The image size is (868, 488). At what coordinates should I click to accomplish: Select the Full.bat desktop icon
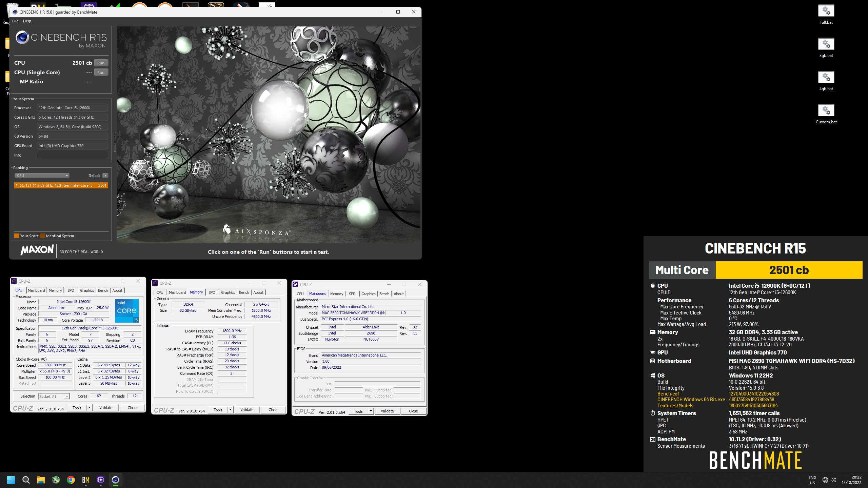826,15
